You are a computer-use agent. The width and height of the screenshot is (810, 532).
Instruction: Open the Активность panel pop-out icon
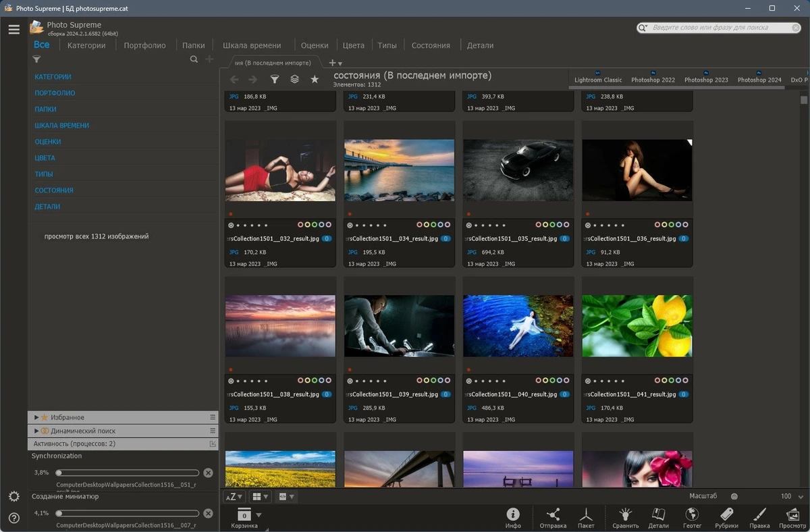(x=213, y=444)
